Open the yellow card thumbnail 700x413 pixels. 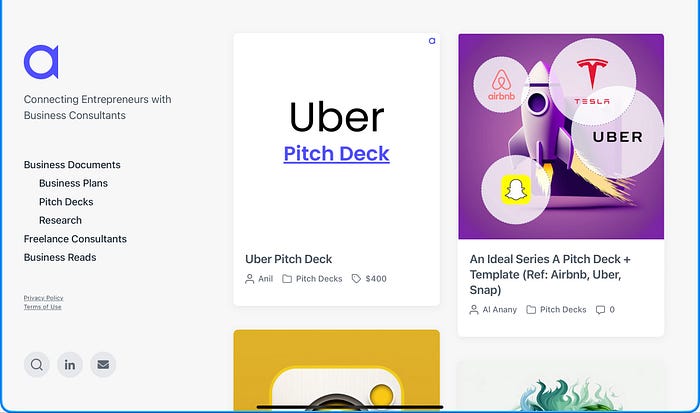(x=337, y=370)
